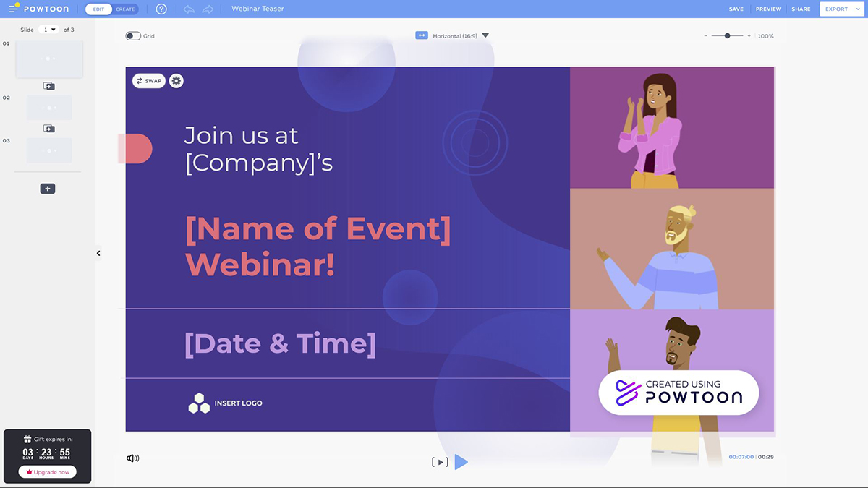Mute the sound using the speaker icon
Screen dimensions: 868x488
132,458
